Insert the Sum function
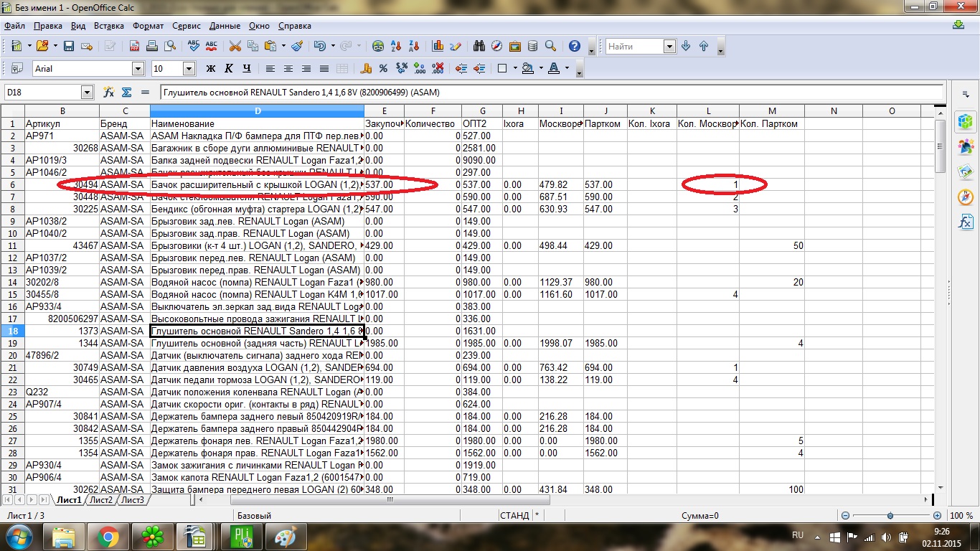This screenshot has width=980, height=551. (127, 92)
